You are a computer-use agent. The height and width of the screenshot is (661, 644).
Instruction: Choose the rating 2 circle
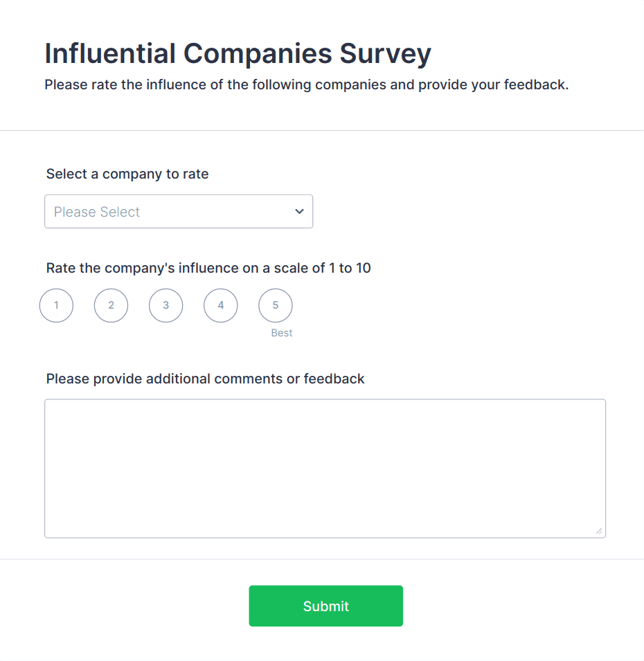point(111,305)
